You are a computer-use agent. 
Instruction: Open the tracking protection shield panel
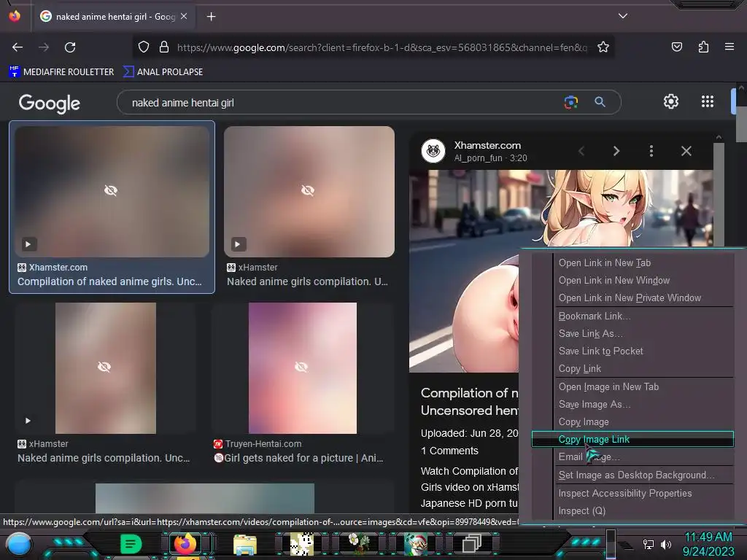(x=144, y=47)
